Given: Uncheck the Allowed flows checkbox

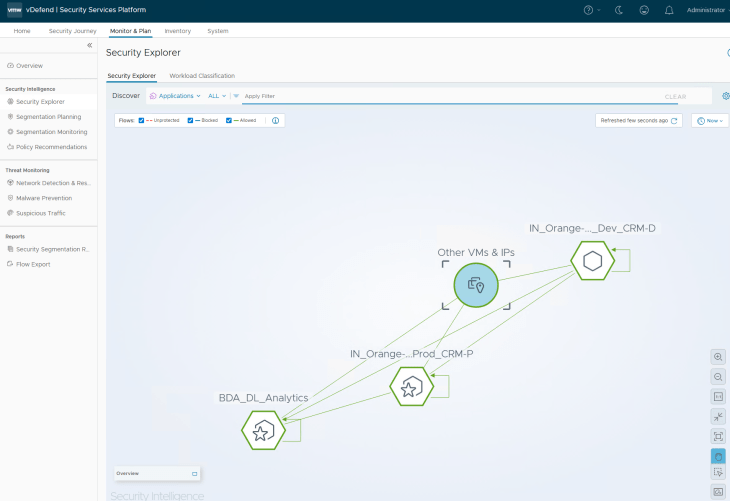Looking at the screenshot, I should point(229,120).
